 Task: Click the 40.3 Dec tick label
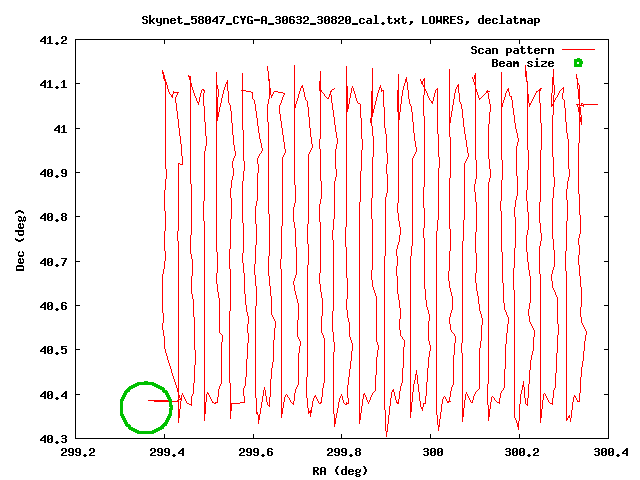click(53, 440)
